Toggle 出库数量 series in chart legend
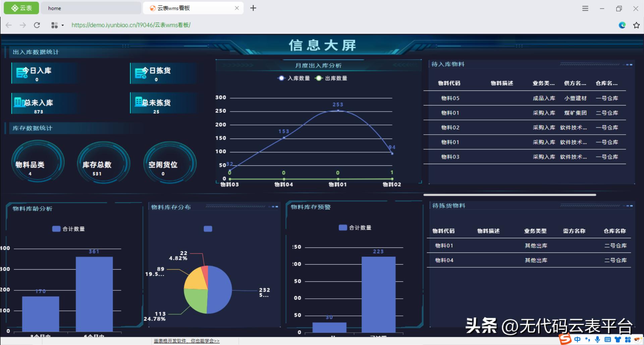Image resolution: width=644 pixels, height=345 pixels. click(x=331, y=78)
